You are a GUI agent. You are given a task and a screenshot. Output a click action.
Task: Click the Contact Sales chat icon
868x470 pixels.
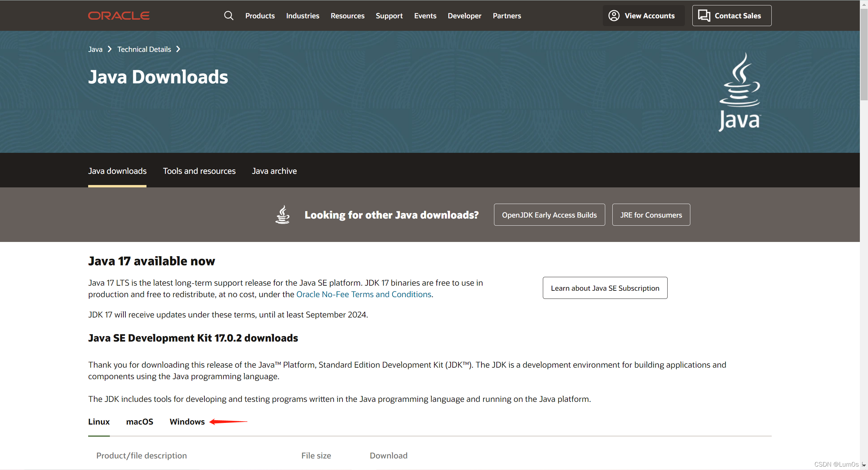[x=704, y=16]
